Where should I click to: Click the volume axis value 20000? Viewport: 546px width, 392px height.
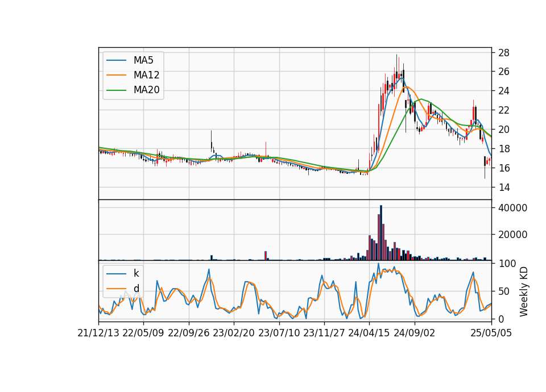tap(512, 235)
